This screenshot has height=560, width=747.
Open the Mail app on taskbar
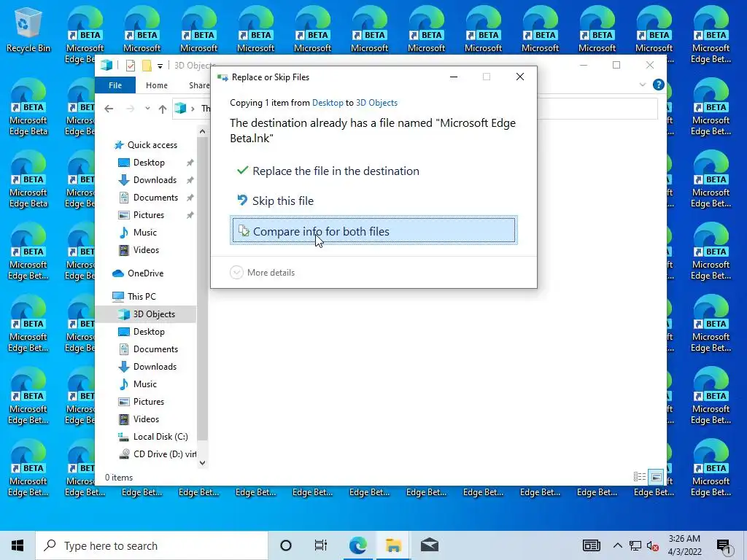429,545
